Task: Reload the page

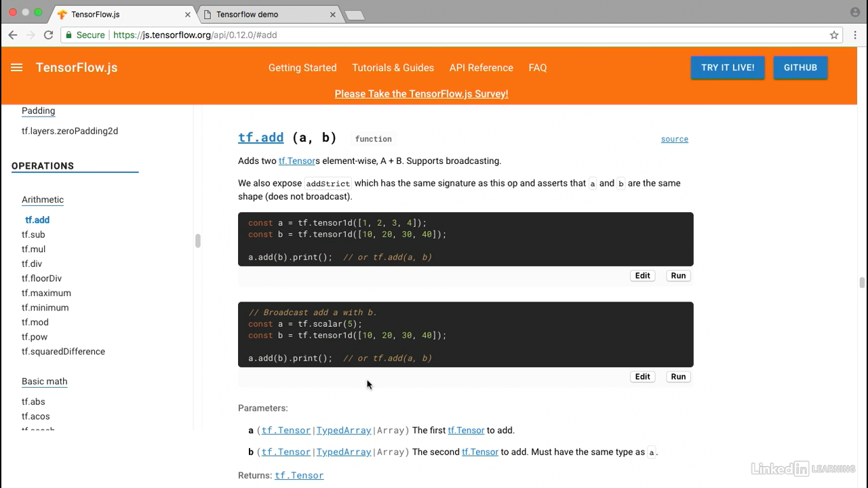Action: tap(48, 35)
